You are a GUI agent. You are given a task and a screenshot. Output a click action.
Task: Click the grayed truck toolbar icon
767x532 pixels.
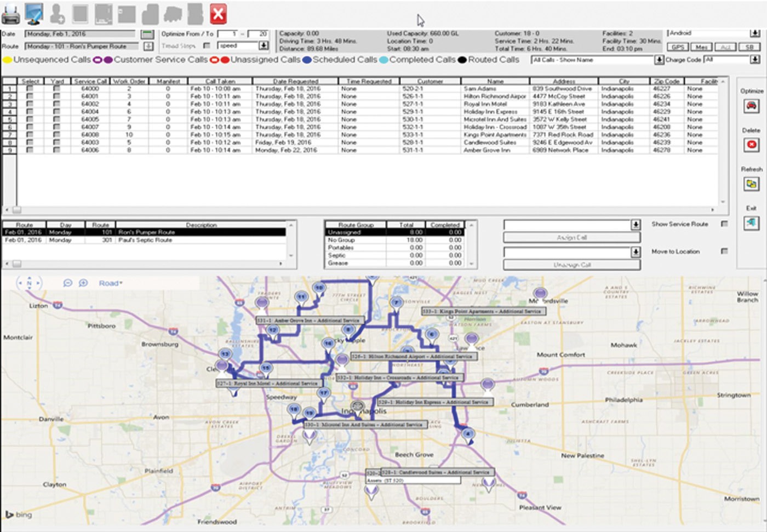[x=174, y=14]
